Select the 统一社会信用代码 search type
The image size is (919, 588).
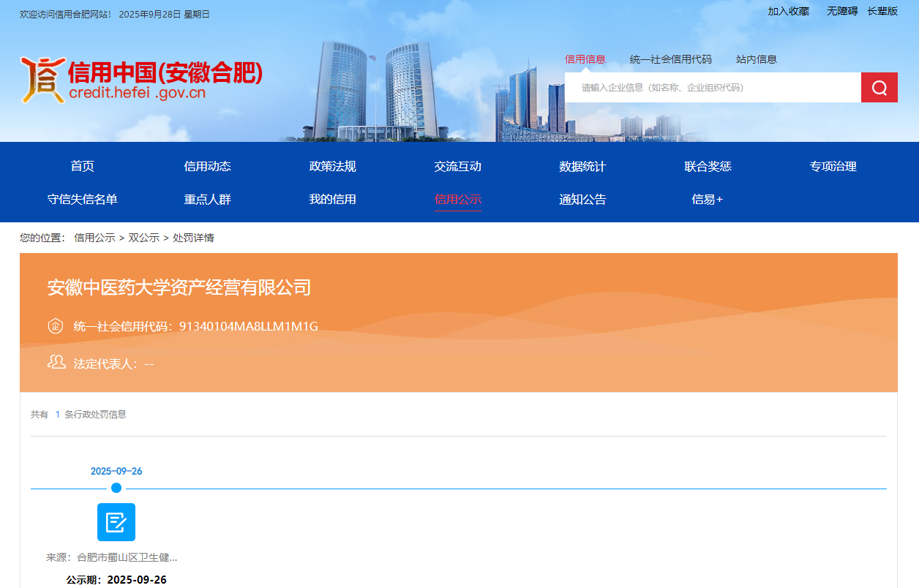669,59
